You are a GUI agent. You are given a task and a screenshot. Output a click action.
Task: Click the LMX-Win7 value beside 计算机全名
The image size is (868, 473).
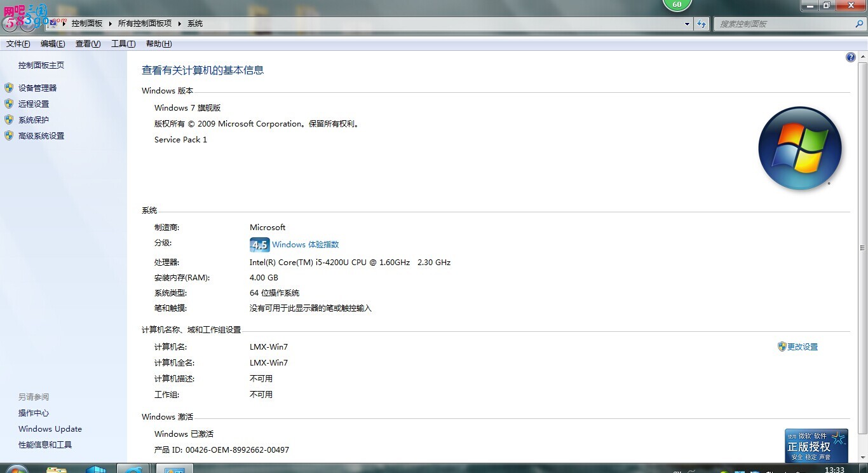(269, 363)
